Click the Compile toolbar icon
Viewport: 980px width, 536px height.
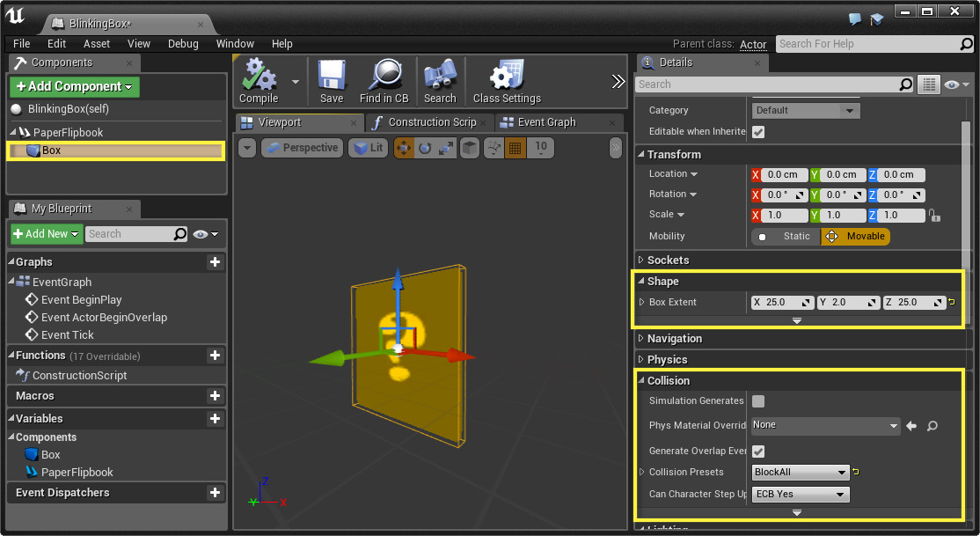[259, 77]
